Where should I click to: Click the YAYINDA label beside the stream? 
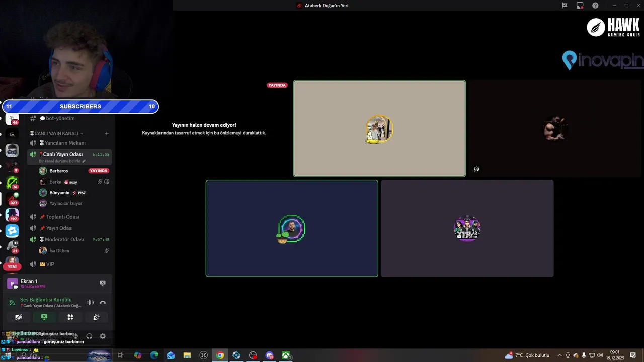(x=277, y=85)
